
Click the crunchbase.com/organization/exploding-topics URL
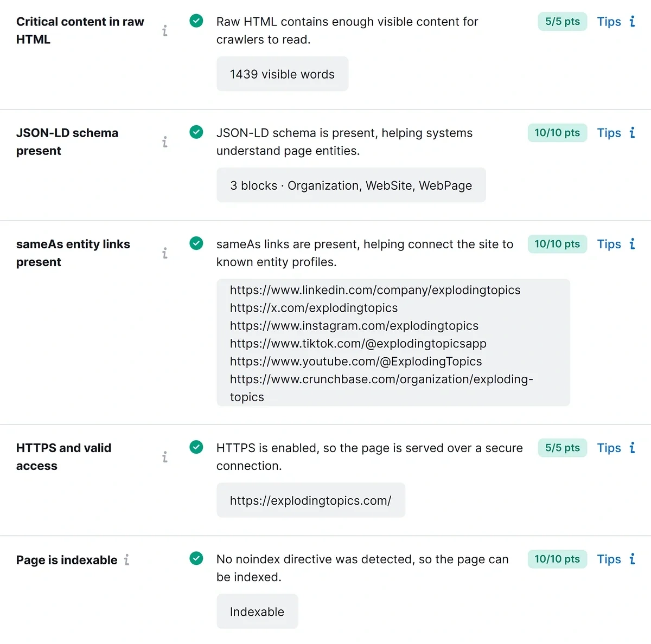click(x=381, y=388)
